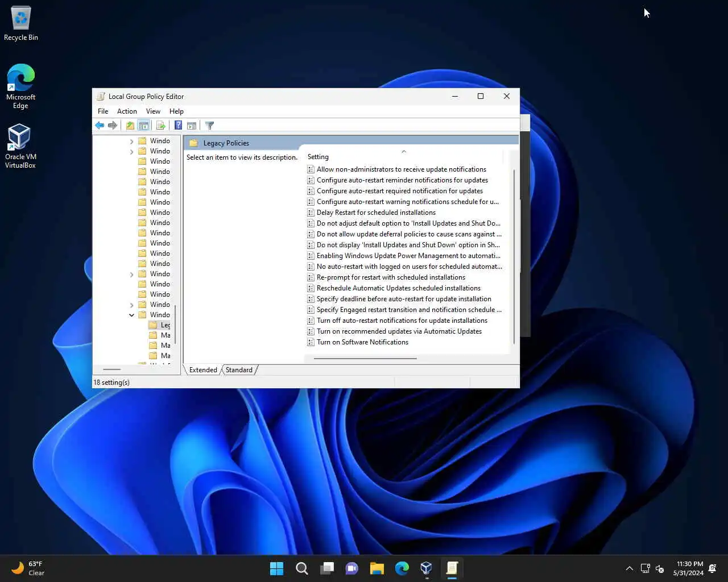
Task: Show hidden tray icons chevron
Action: [x=629, y=568]
